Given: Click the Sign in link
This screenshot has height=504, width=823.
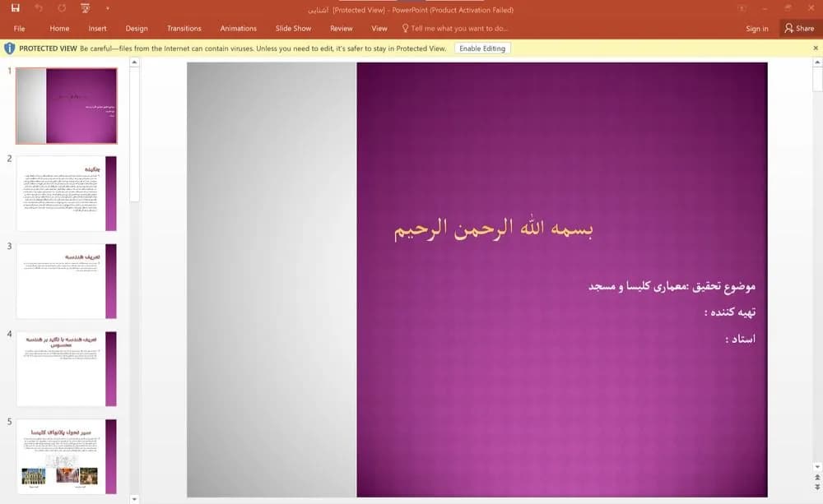Looking at the screenshot, I should tap(757, 28).
